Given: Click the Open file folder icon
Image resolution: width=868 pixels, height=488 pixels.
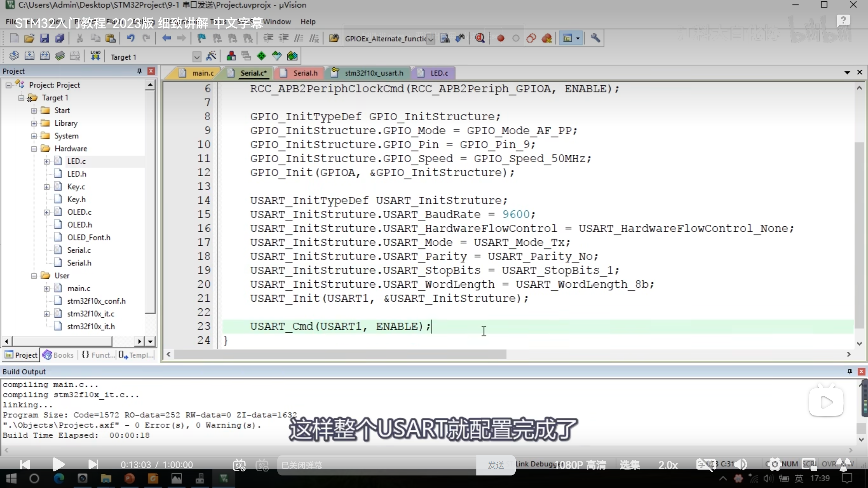Looking at the screenshot, I should pos(29,38).
